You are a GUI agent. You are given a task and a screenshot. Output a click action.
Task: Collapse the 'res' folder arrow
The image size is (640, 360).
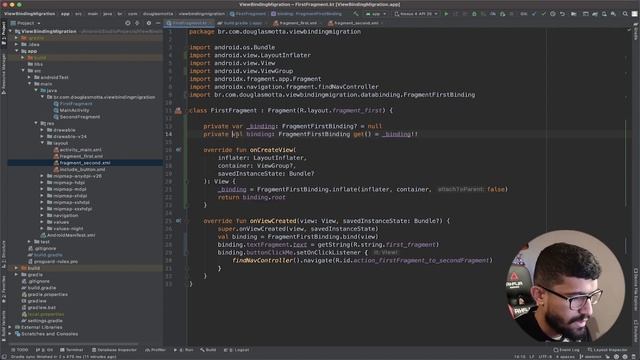tap(36, 123)
